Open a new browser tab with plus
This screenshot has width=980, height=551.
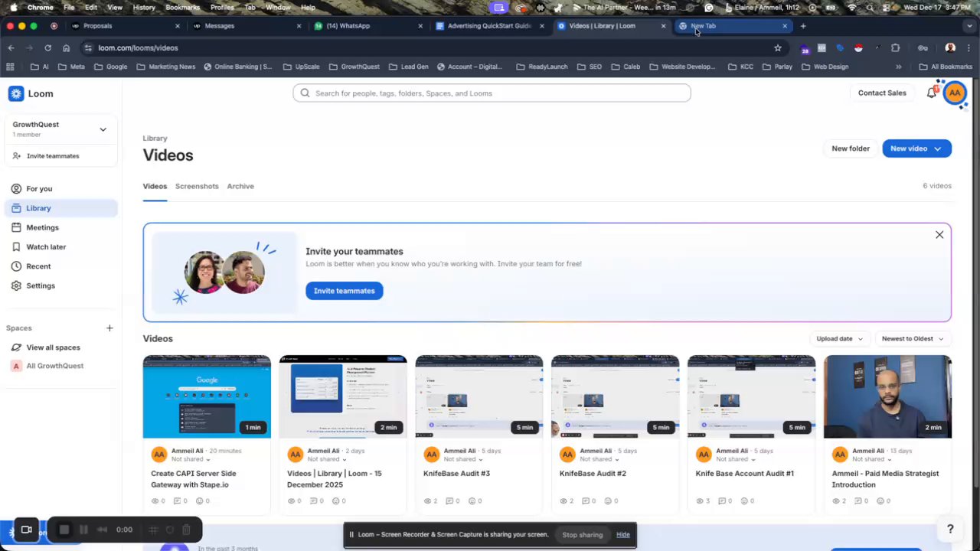803,26
